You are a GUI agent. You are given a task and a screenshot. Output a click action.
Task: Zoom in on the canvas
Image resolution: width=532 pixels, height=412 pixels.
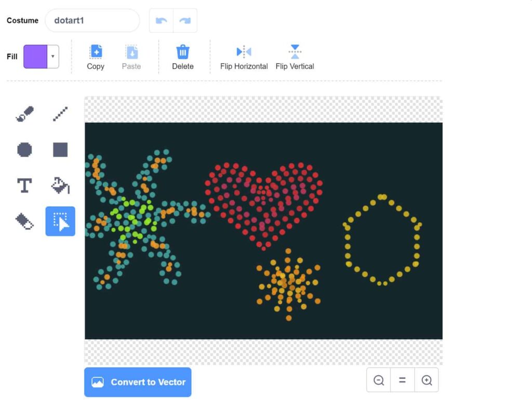[427, 380]
